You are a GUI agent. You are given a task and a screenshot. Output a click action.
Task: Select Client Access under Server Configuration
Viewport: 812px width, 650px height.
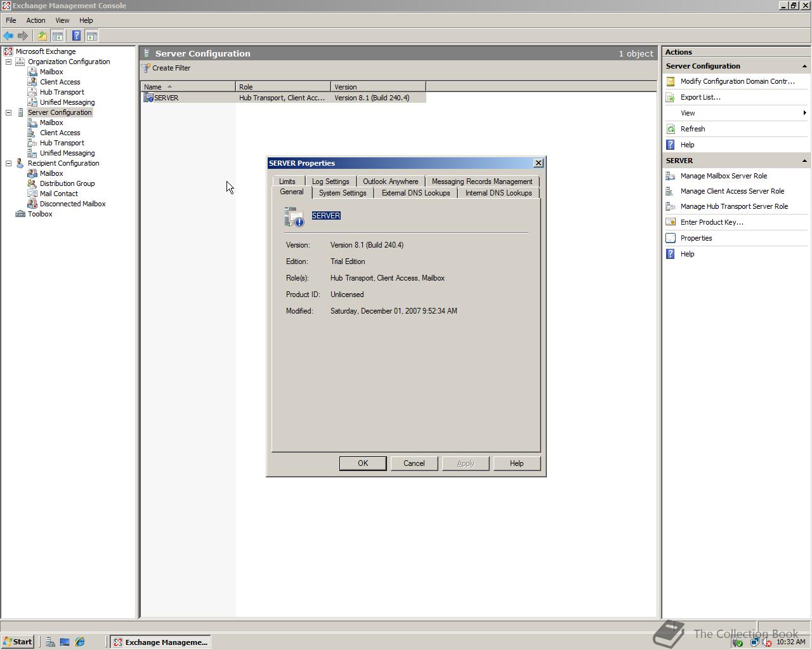(x=60, y=133)
